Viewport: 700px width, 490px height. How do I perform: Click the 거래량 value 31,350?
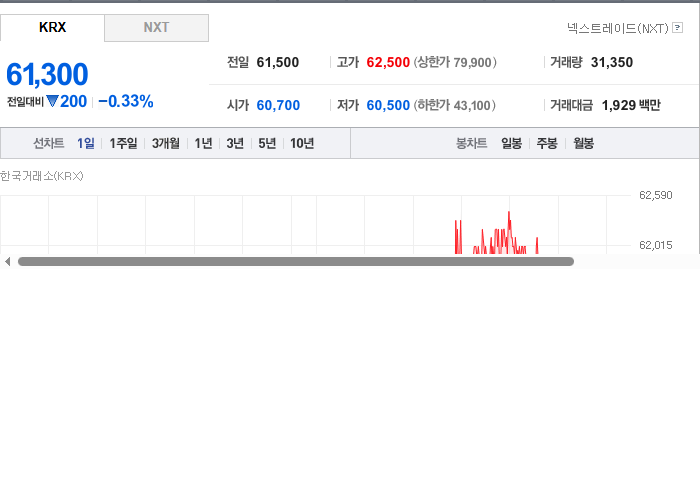pos(612,62)
